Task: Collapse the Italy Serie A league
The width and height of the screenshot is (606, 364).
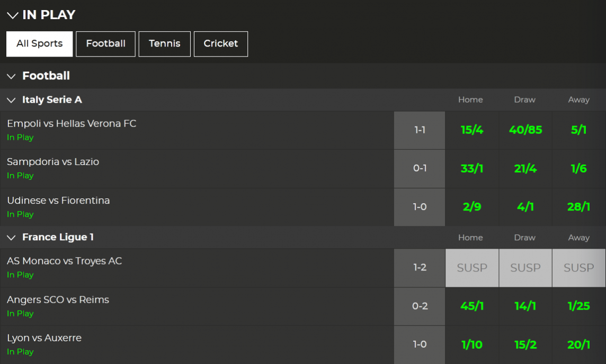Action: pos(11,100)
